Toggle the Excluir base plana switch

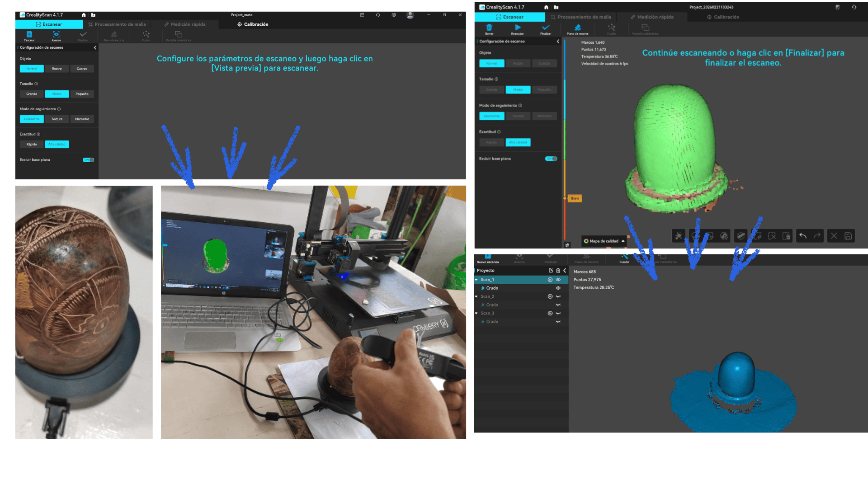point(88,160)
